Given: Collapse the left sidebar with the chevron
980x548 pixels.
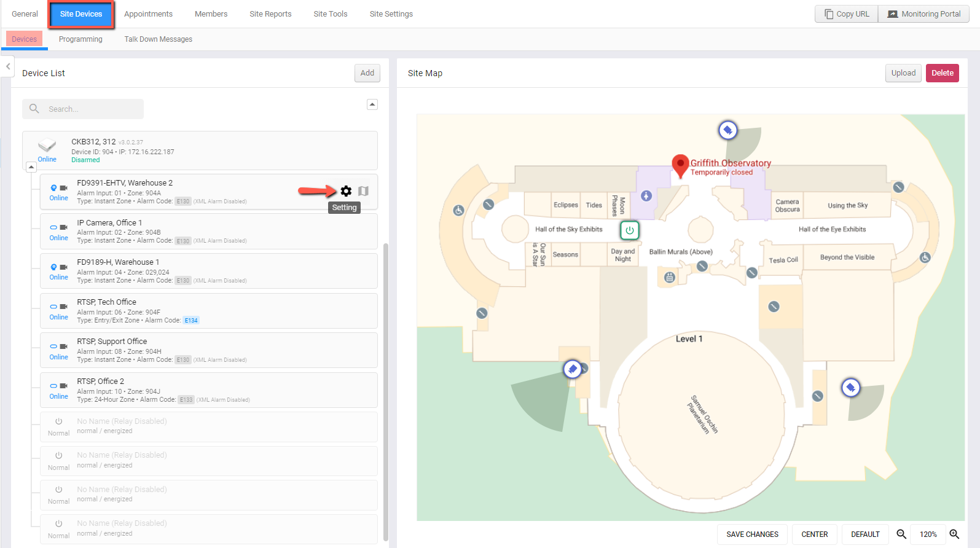Looking at the screenshot, I should tap(8, 66).
